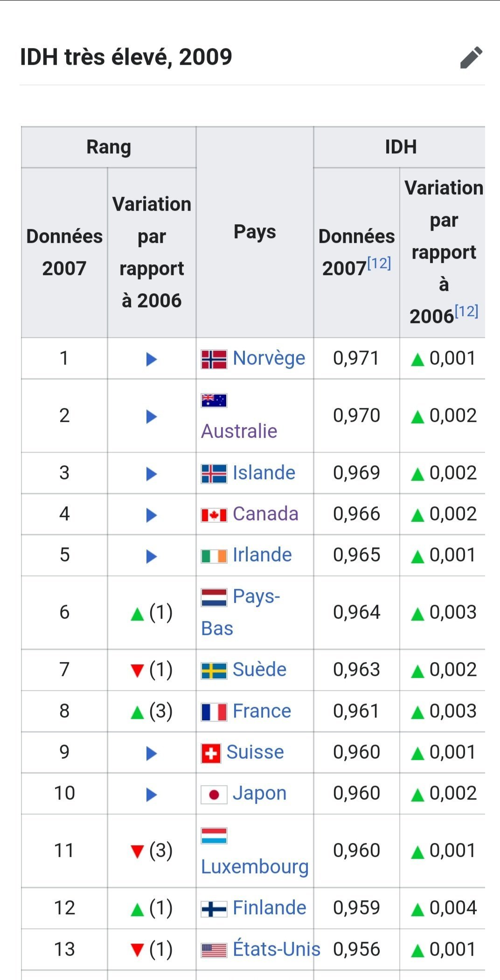500x980 pixels.
Task: Click the Irlande flag icon
Action: coord(214,556)
